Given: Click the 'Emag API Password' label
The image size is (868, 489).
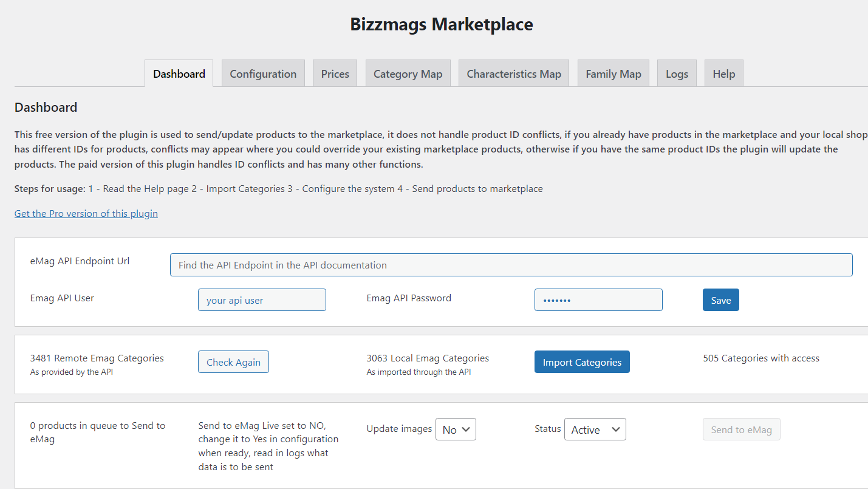Looking at the screenshot, I should point(409,298).
